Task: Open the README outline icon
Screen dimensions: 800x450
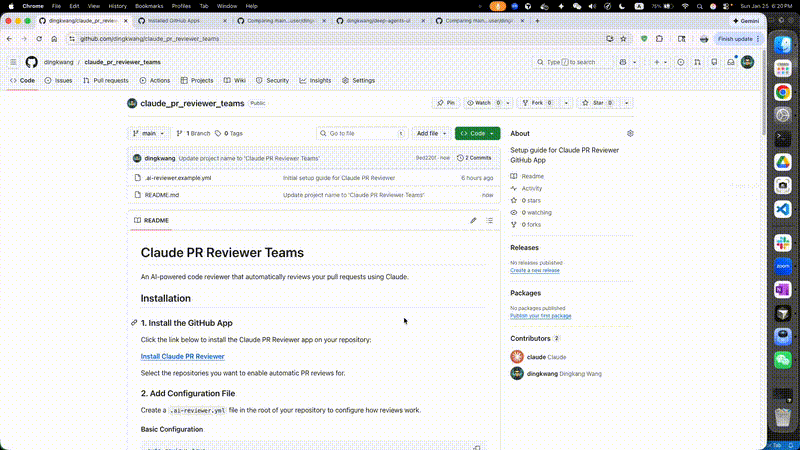Action: (x=489, y=220)
